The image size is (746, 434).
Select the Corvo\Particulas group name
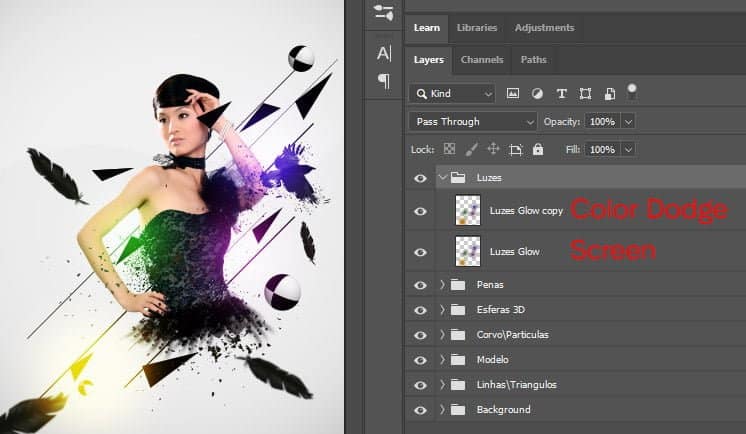click(x=512, y=335)
